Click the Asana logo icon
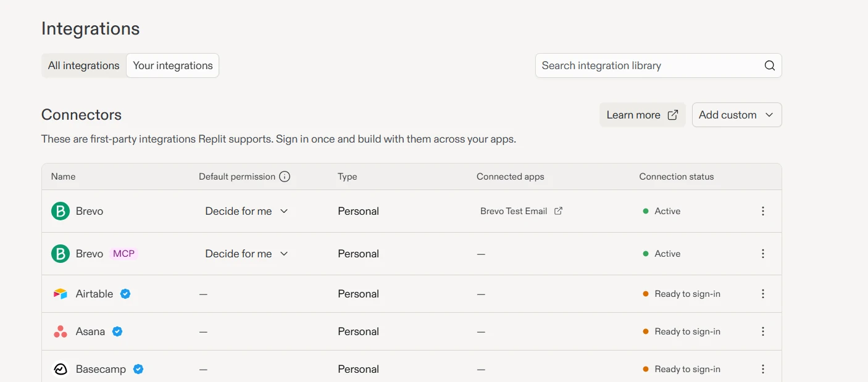The height and width of the screenshot is (382, 868). click(x=61, y=331)
